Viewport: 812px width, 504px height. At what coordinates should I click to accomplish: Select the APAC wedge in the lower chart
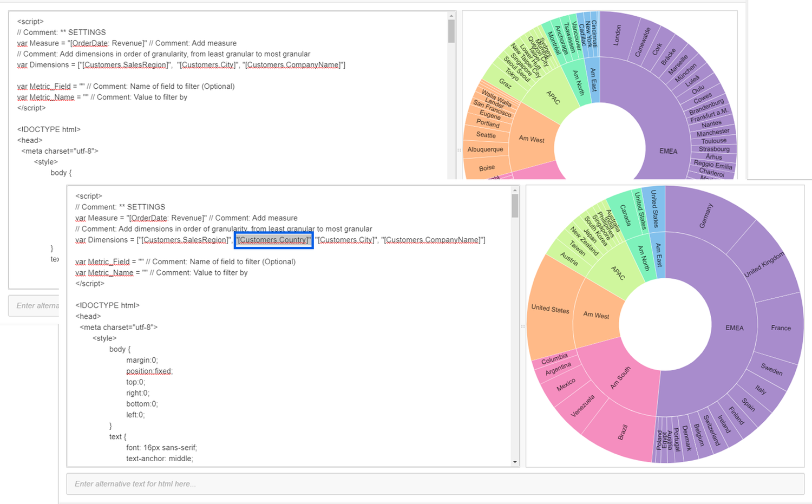[x=617, y=274]
